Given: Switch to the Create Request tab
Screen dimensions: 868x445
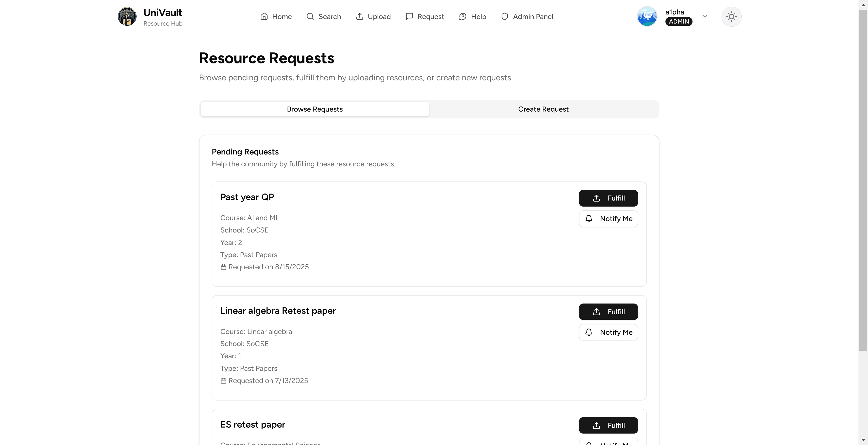Looking at the screenshot, I should click(543, 109).
